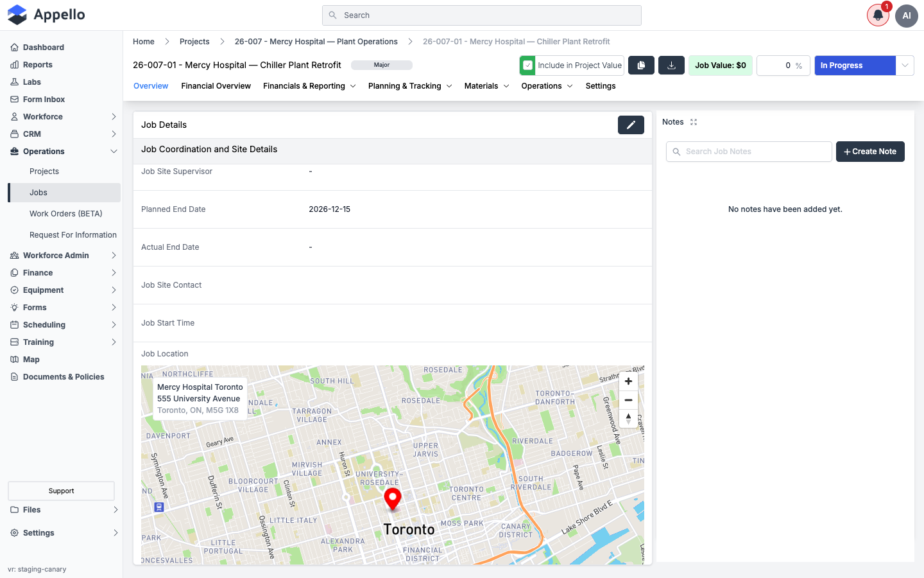
Task: Click the Support button
Action: (61, 491)
